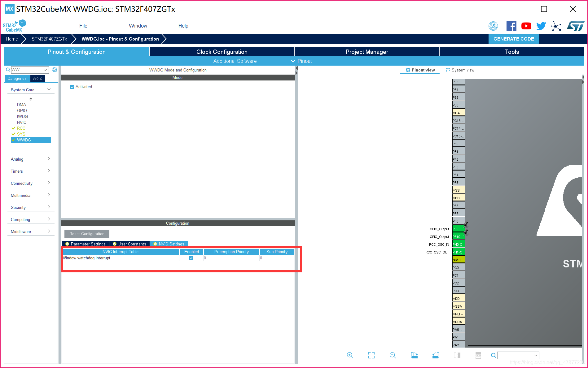Select the NVIC Settings tab
Viewport: 588px width, 368px height.
tap(169, 244)
